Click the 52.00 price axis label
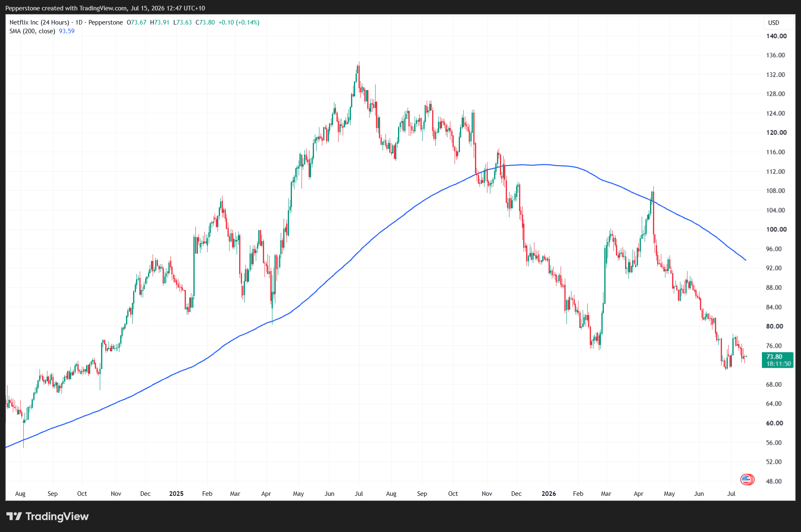801x532 pixels. click(774, 462)
